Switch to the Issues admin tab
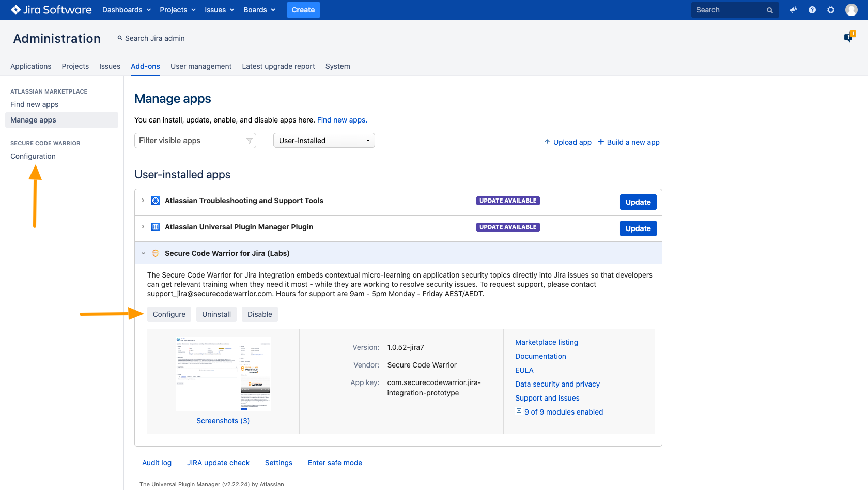 coord(110,66)
